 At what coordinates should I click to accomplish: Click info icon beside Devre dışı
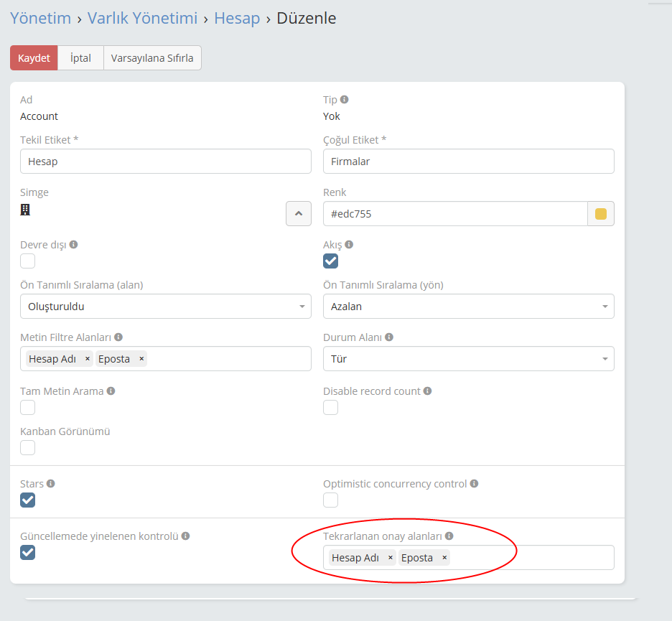click(x=73, y=245)
